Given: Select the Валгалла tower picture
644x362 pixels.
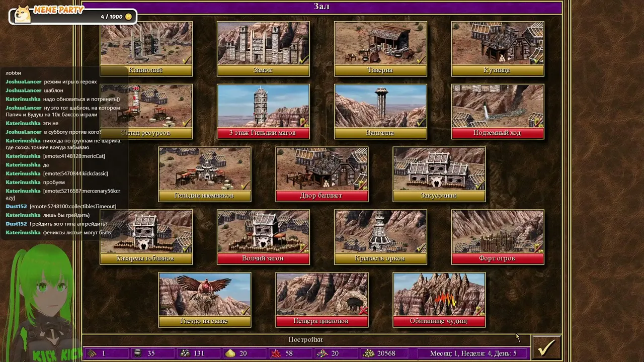Looking at the screenshot, I should [x=380, y=106].
